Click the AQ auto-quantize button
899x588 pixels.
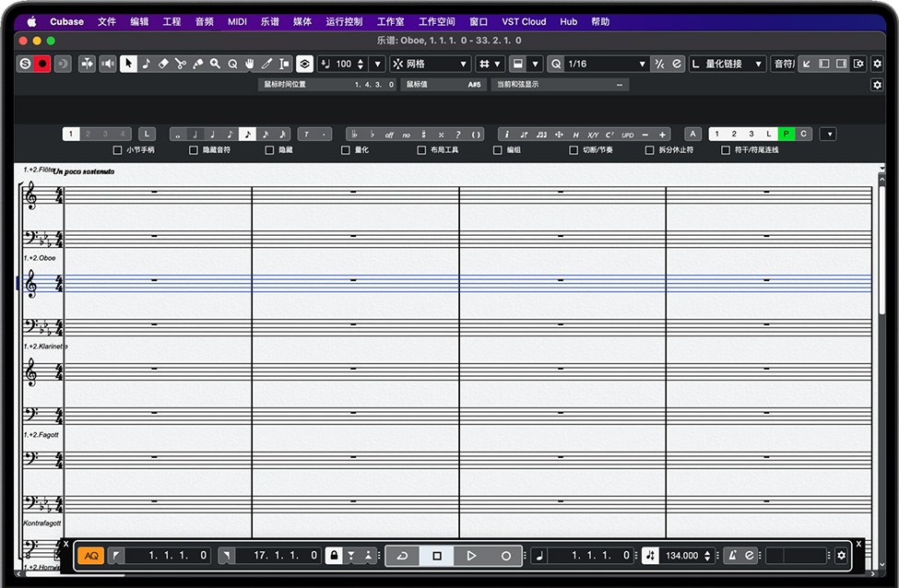[x=91, y=556]
